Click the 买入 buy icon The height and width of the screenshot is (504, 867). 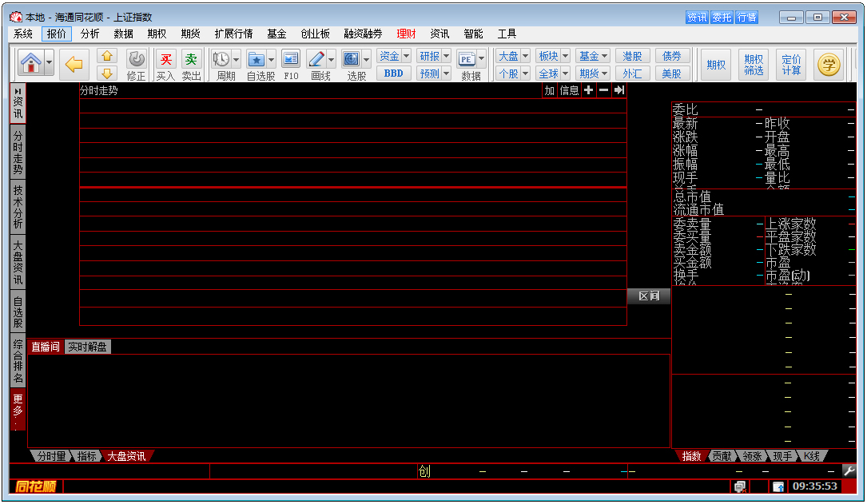click(x=165, y=65)
